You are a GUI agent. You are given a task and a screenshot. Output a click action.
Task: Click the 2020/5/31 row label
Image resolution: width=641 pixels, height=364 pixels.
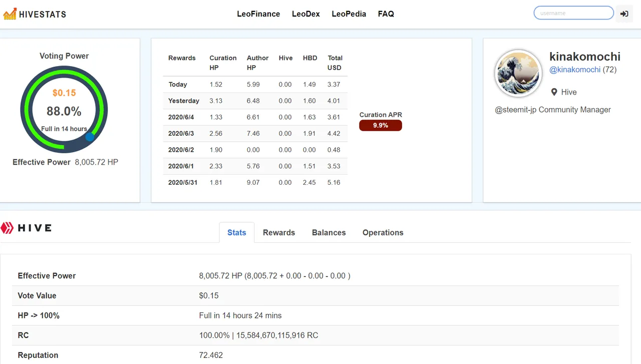[183, 182]
